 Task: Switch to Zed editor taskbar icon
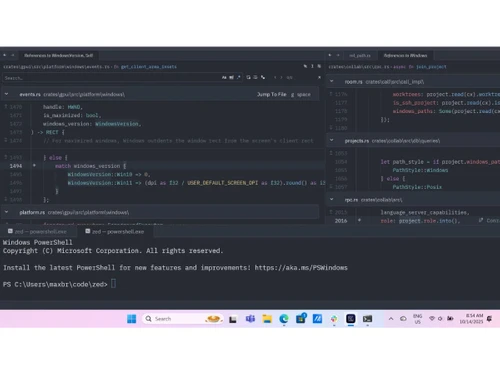coord(351,319)
